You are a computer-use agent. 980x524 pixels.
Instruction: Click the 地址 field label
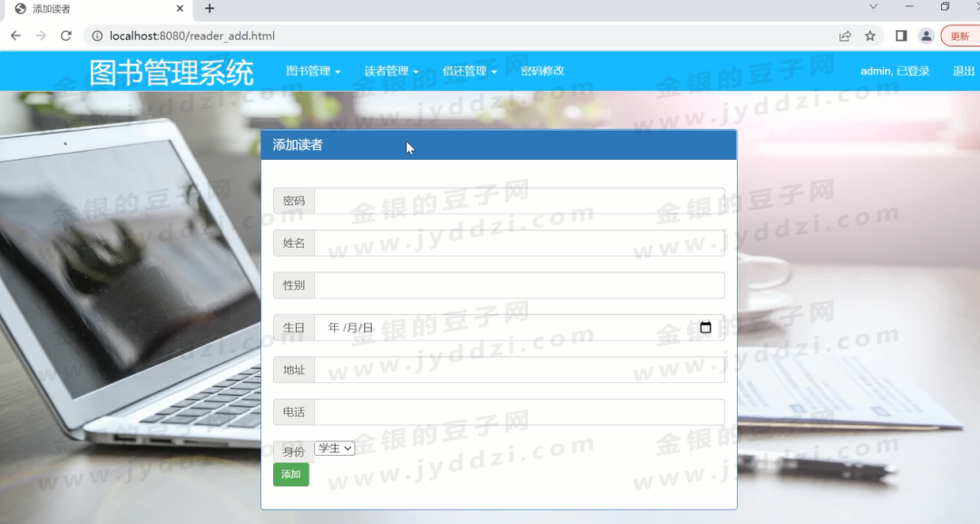(294, 371)
